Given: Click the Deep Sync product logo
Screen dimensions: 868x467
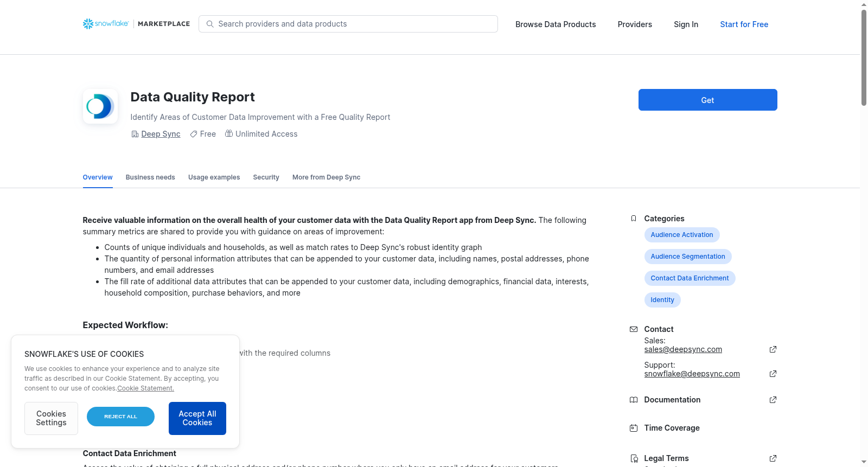Looking at the screenshot, I should pyautogui.click(x=100, y=106).
